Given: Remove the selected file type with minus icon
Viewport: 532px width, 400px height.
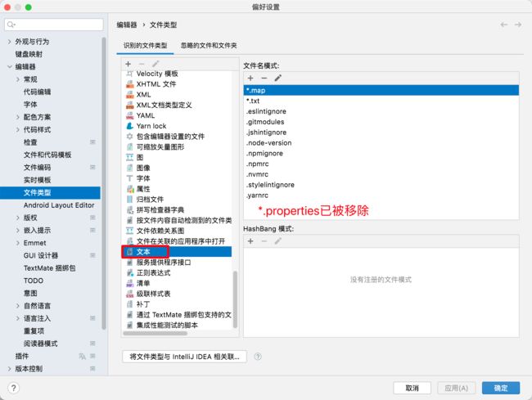Looking at the screenshot, I should (142, 64).
